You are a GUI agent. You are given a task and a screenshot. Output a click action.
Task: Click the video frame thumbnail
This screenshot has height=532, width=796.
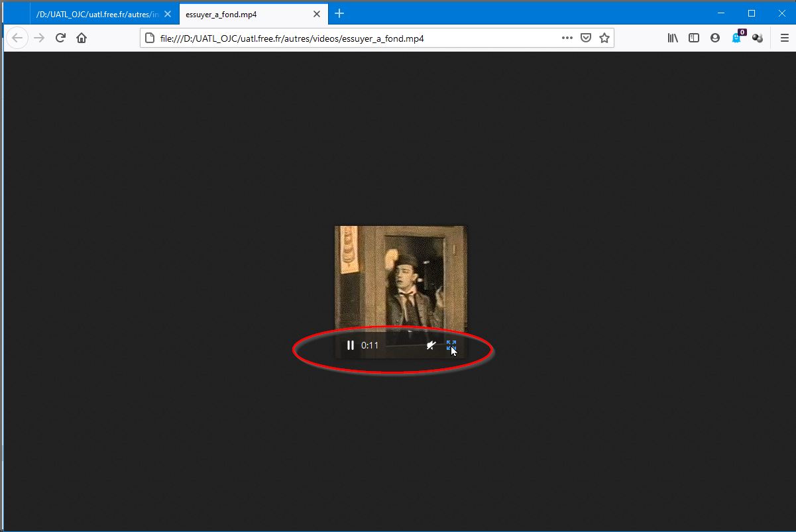coord(401,292)
